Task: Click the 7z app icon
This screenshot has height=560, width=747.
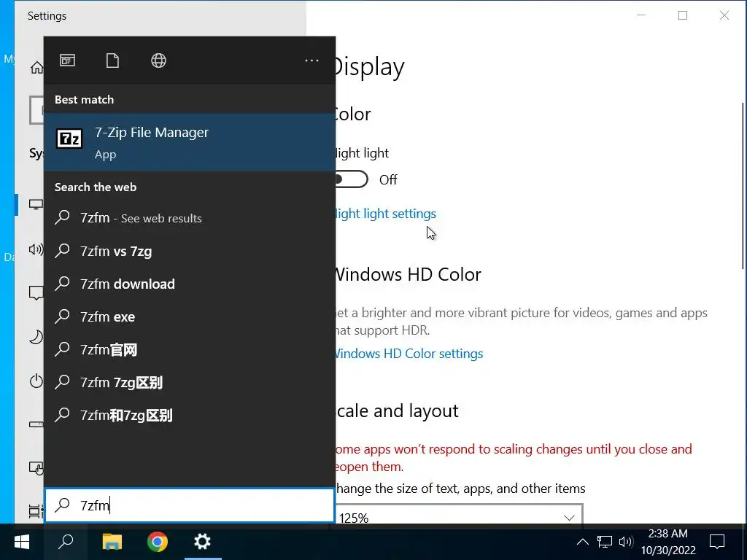Action: [69, 139]
